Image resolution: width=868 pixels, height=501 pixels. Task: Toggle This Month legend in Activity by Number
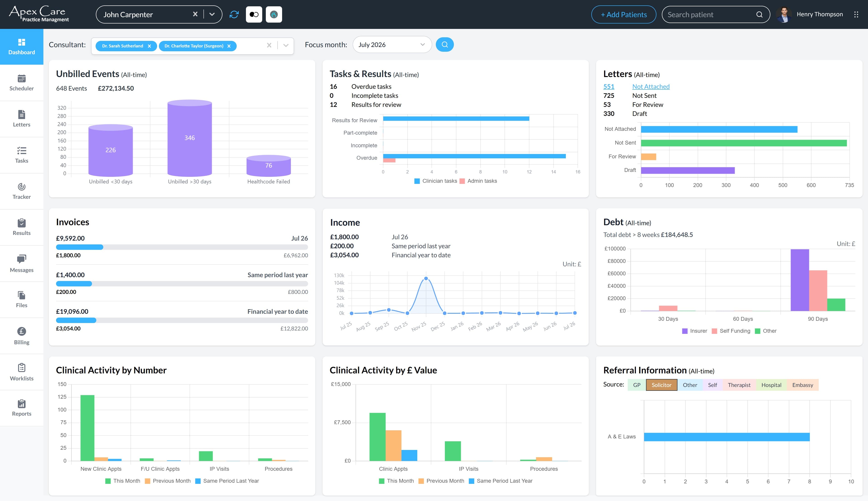[123, 481]
